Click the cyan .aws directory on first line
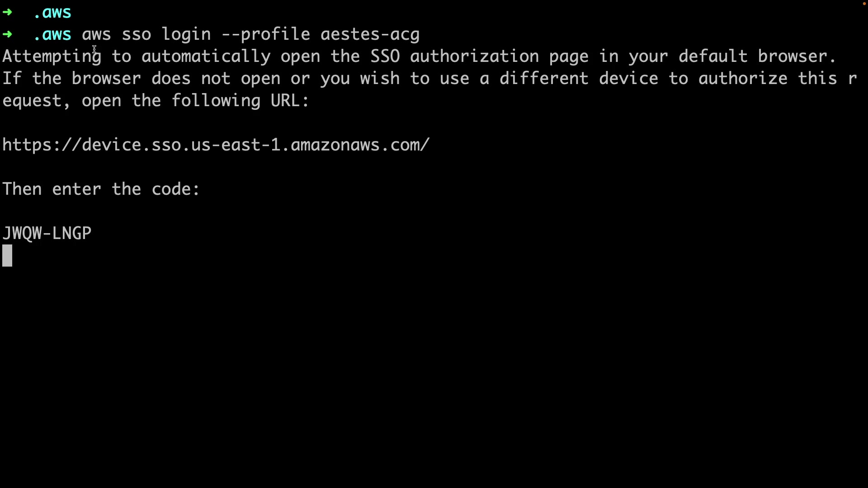868x488 pixels. point(52,12)
